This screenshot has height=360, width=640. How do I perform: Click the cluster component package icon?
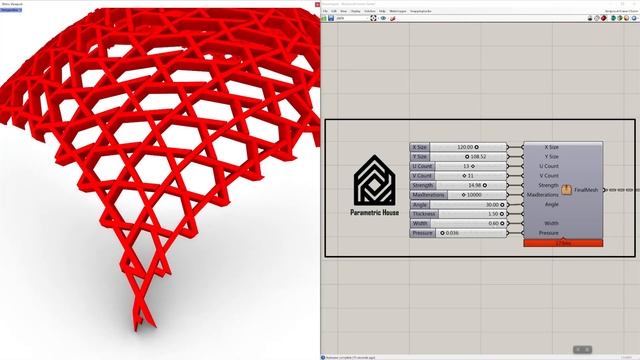(x=566, y=190)
